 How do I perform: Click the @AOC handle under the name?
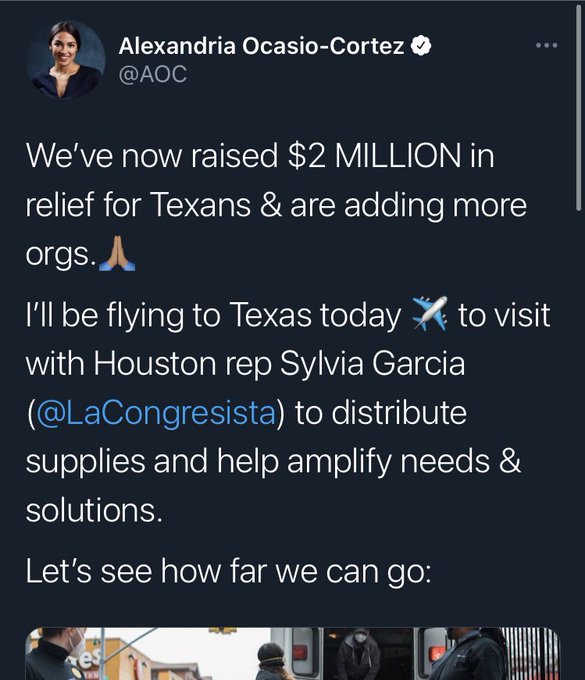click(153, 74)
